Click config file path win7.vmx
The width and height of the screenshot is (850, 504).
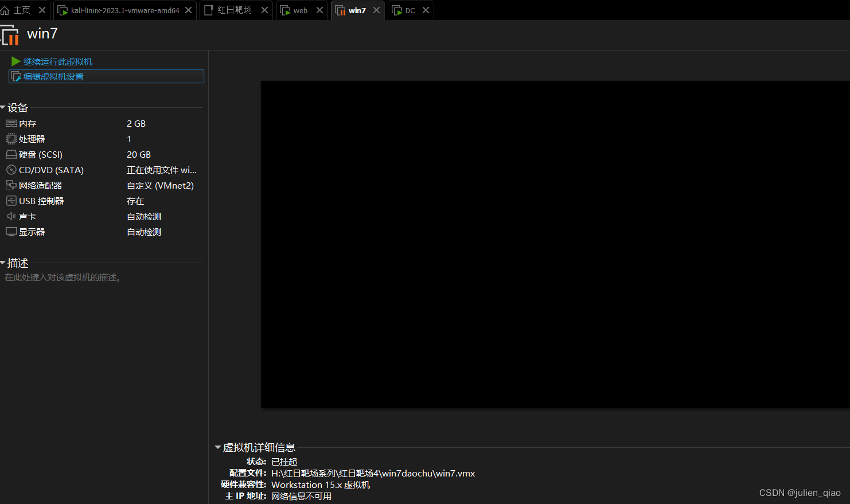(x=373, y=473)
